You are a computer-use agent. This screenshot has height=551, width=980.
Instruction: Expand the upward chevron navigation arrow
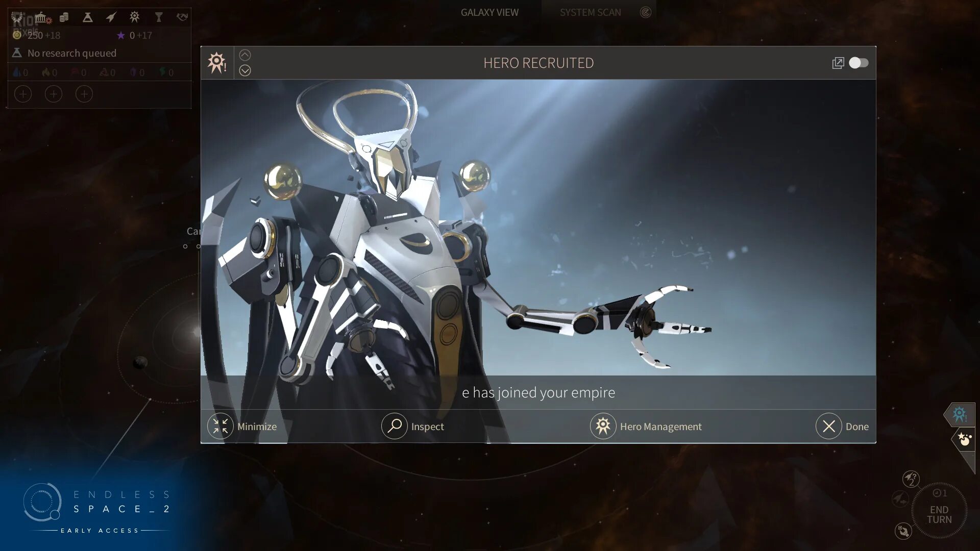(x=244, y=55)
